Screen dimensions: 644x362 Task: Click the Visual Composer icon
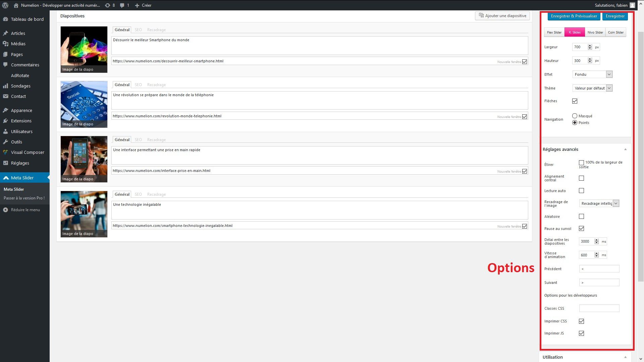click(x=5, y=152)
